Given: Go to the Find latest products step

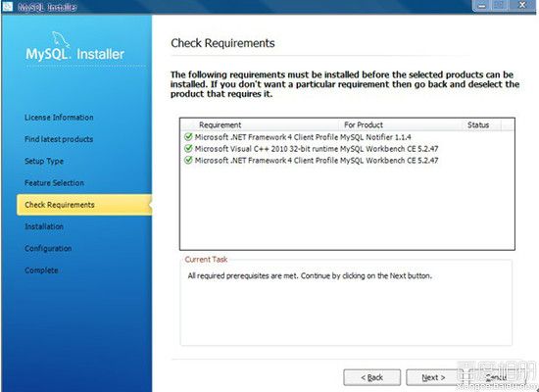Looking at the screenshot, I should pos(59,139).
